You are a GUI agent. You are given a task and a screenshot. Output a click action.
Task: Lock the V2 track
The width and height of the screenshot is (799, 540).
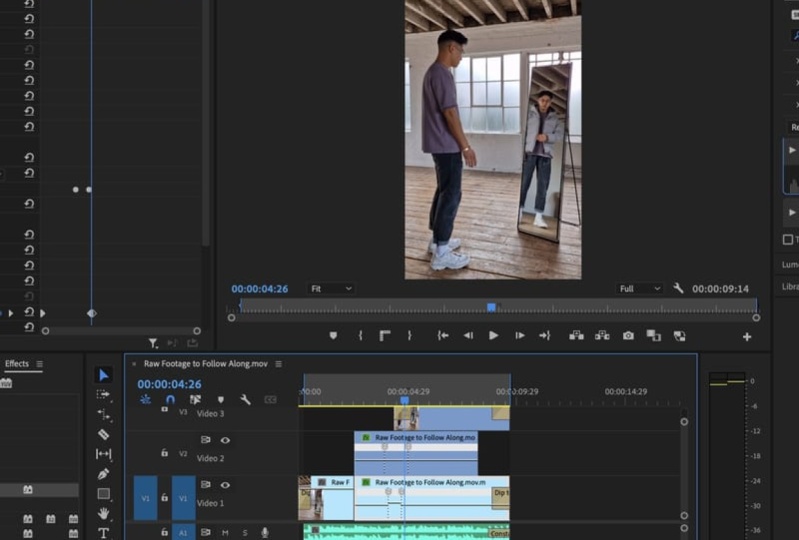(x=164, y=452)
